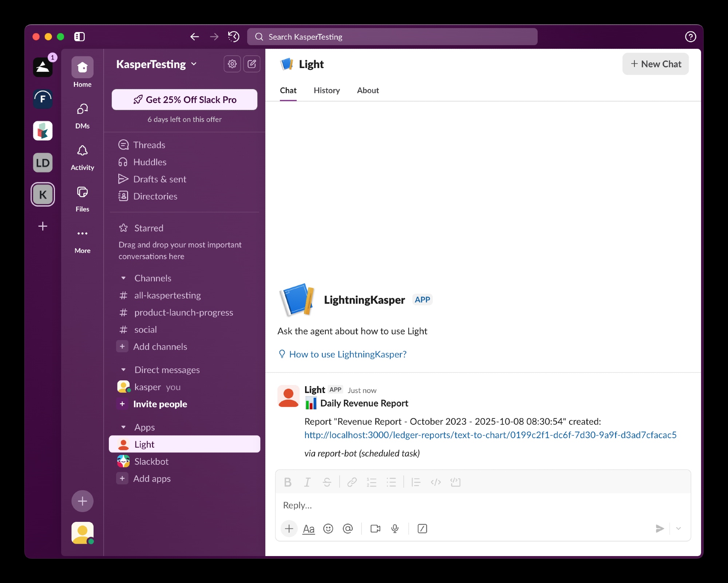Click the Reply message input
Screen dimensions: 728x583
(483, 505)
